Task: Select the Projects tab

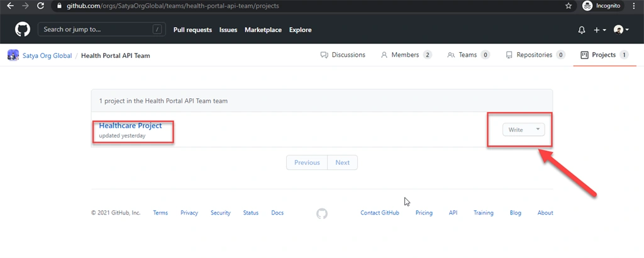Action: coord(604,55)
